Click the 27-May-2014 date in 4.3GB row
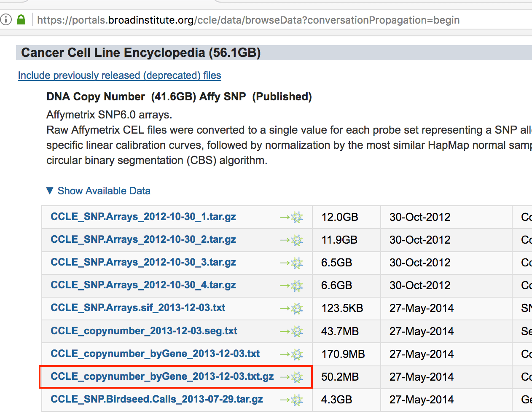 (x=422, y=400)
